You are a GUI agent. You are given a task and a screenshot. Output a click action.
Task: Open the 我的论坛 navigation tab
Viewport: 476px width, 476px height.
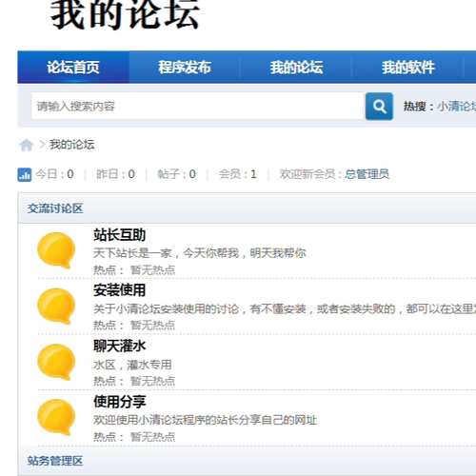296,68
